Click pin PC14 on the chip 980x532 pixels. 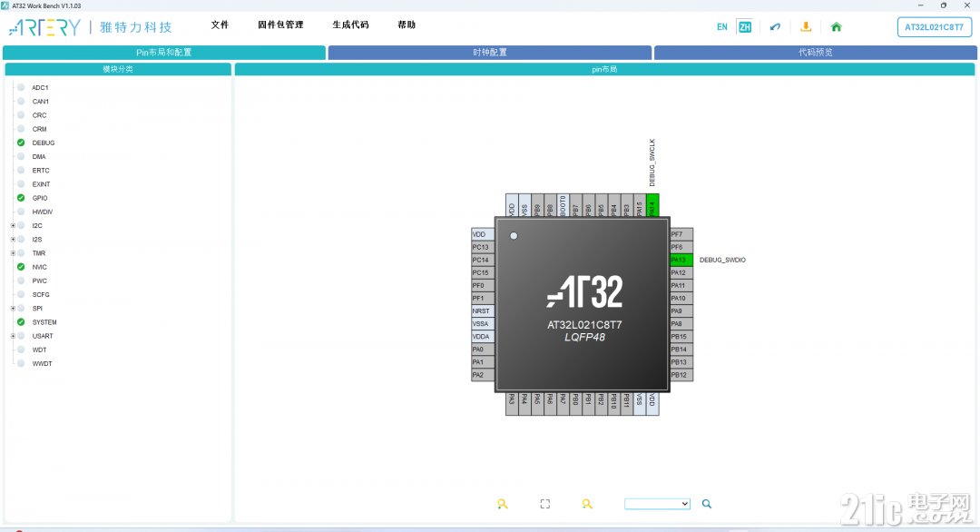pyautogui.click(x=483, y=260)
